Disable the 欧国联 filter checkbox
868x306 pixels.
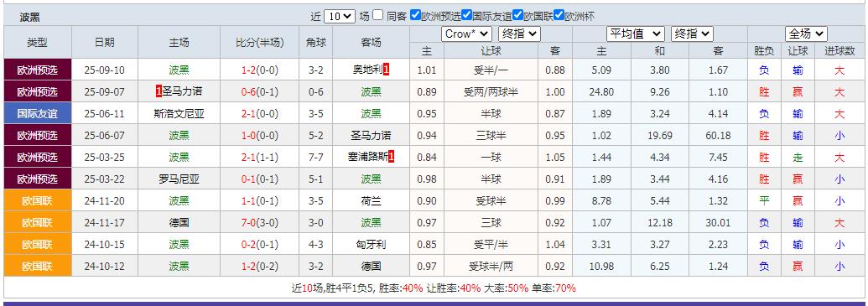pos(517,15)
